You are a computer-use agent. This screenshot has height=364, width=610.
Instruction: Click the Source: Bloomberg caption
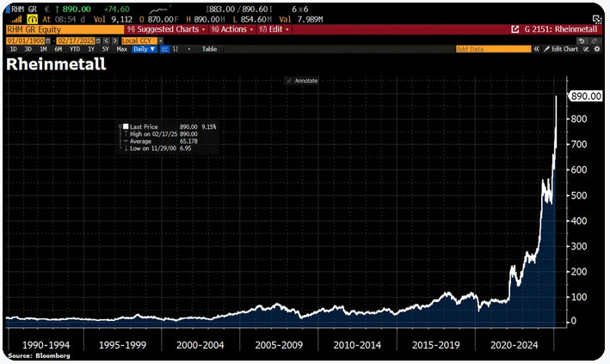tap(39, 355)
